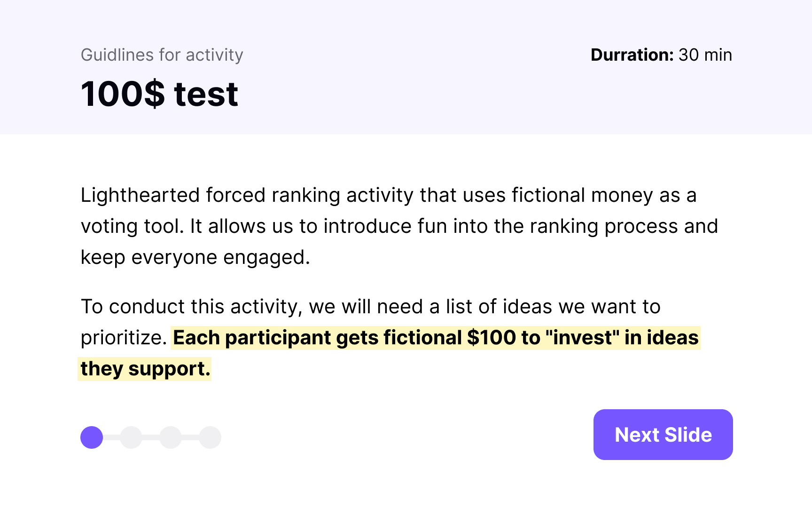Click the Next Slide button
The height and width of the screenshot is (508, 812).
point(663,435)
